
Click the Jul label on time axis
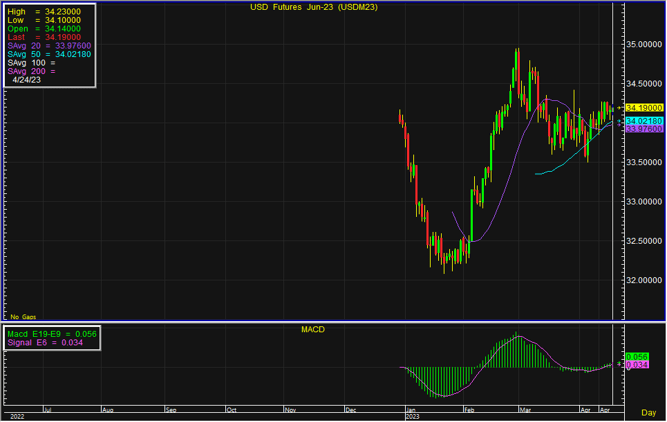point(47,410)
